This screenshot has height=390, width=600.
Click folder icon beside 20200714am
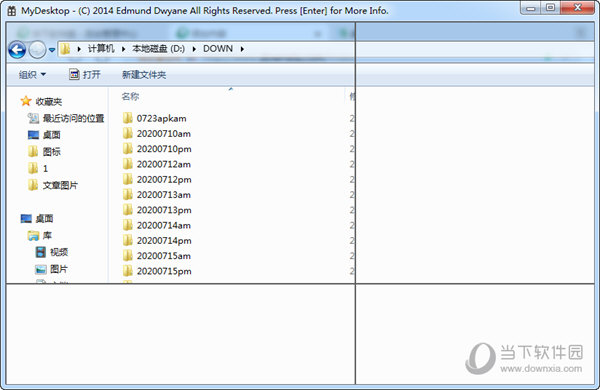[x=128, y=225]
